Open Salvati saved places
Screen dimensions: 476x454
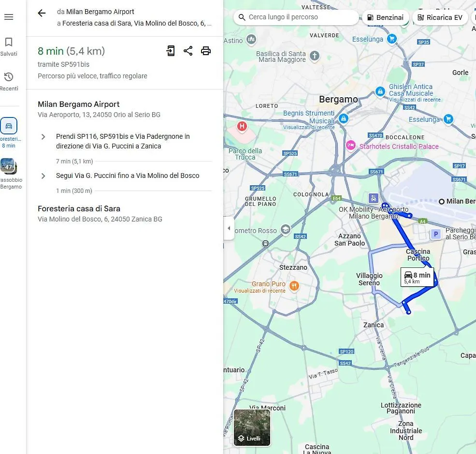(x=9, y=47)
